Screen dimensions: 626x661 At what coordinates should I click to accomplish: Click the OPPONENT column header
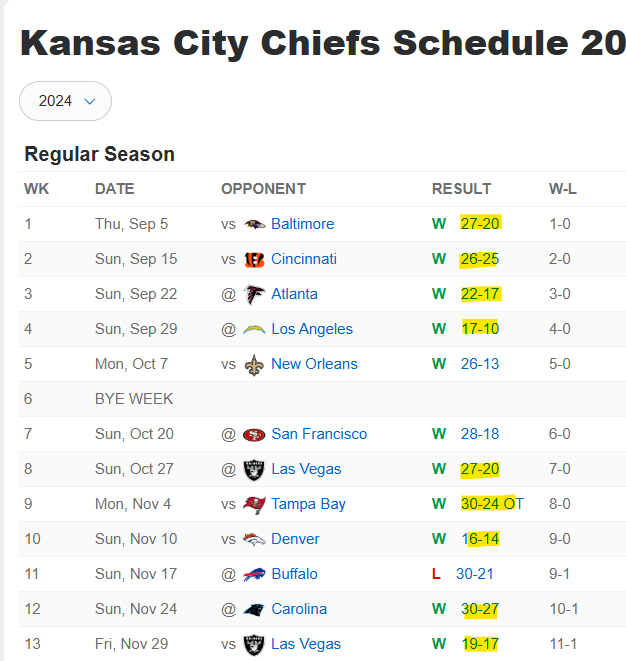263,189
